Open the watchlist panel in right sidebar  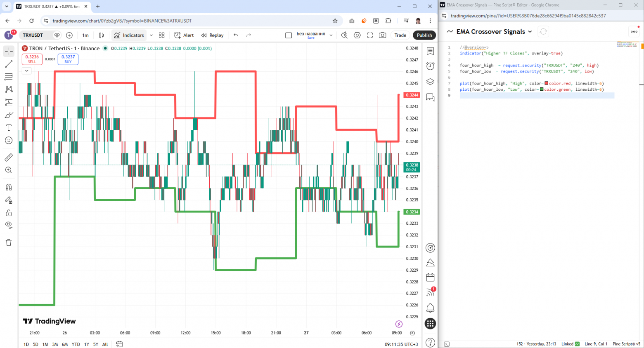click(x=430, y=51)
